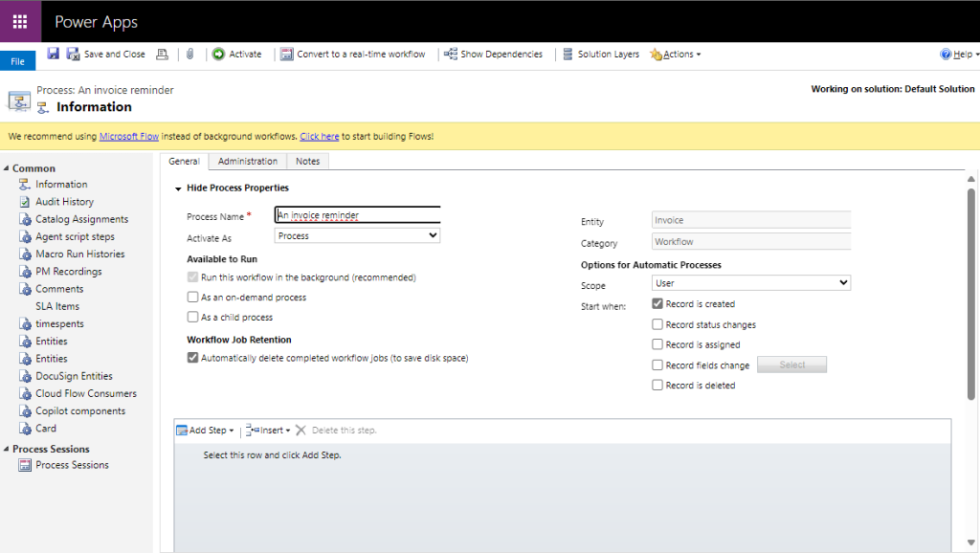Click the vertical scrollbar thumb

(x=970, y=294)
